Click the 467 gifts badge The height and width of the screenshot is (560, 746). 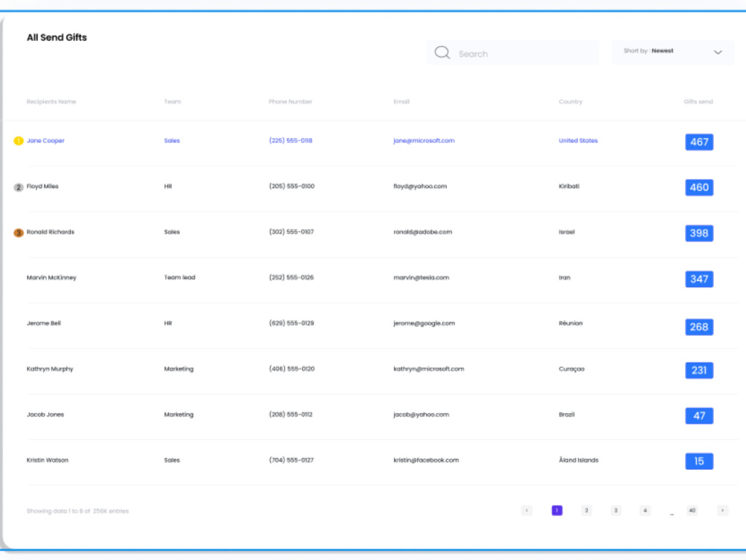point(699,142)
